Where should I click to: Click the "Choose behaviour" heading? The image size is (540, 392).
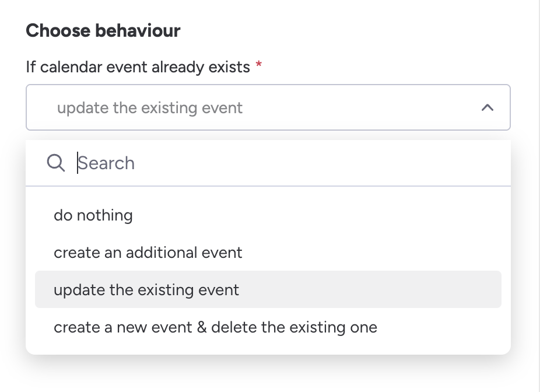[x=103, y=30]
